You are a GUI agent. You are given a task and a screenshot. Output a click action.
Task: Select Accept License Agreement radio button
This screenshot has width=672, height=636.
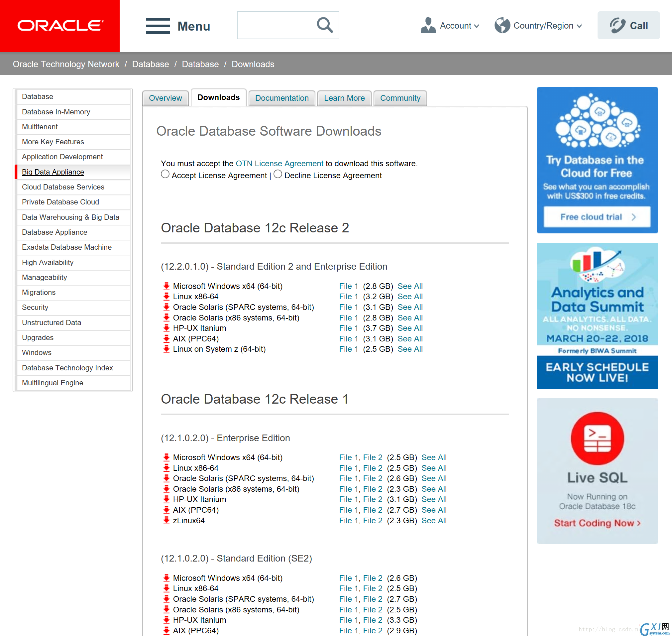pyautogui.click(x=165, y=174)
